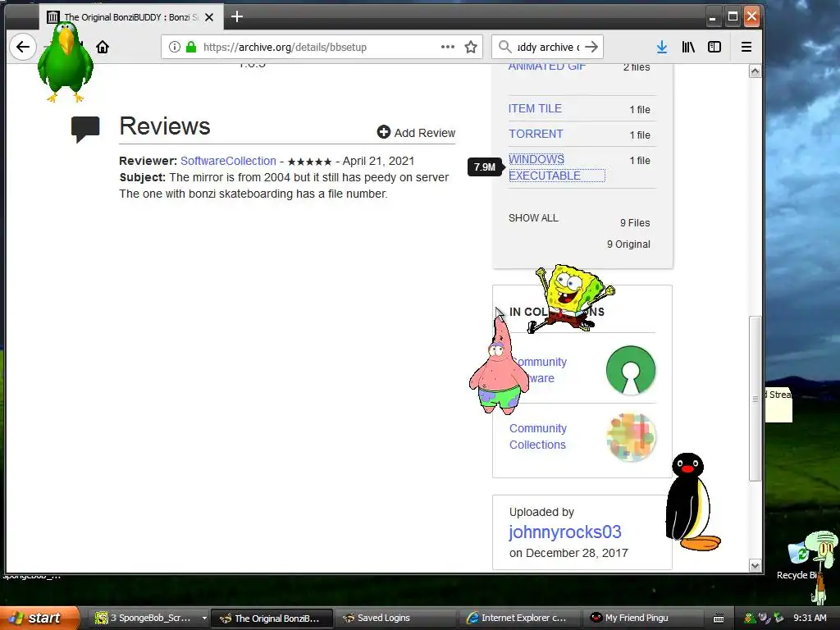The width and height of the screenshot is (840, 630).
Task: View site information icon in address bar
Action: pyautogui.click(x=175, y=47)
